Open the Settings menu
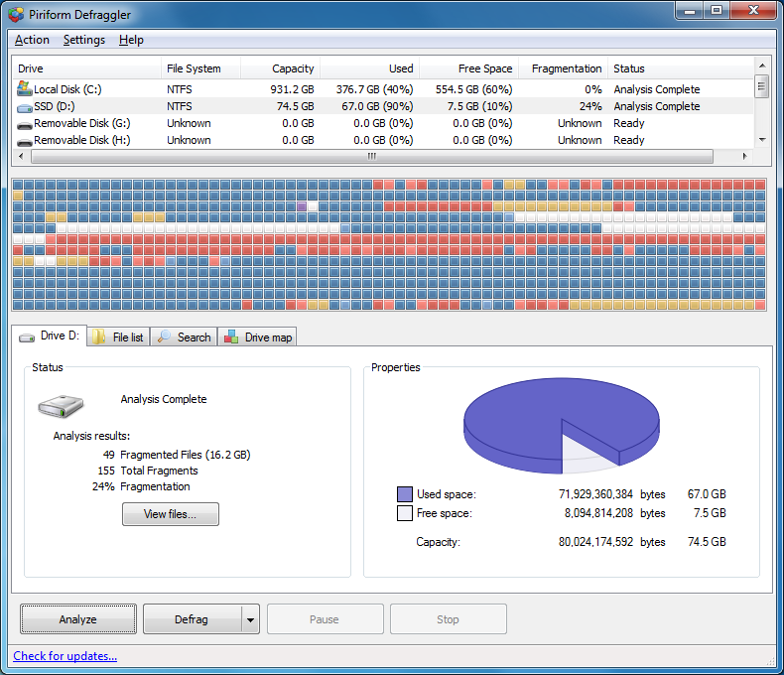 coord(84,40)
